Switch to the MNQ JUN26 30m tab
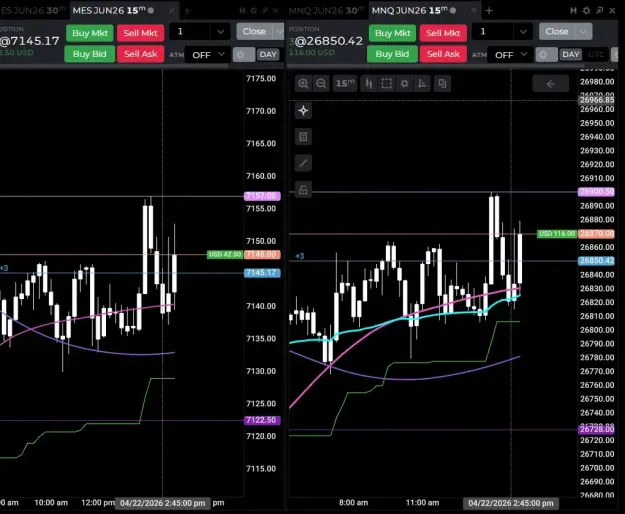The width and height of the screenshot is (625, 514). 326,11
